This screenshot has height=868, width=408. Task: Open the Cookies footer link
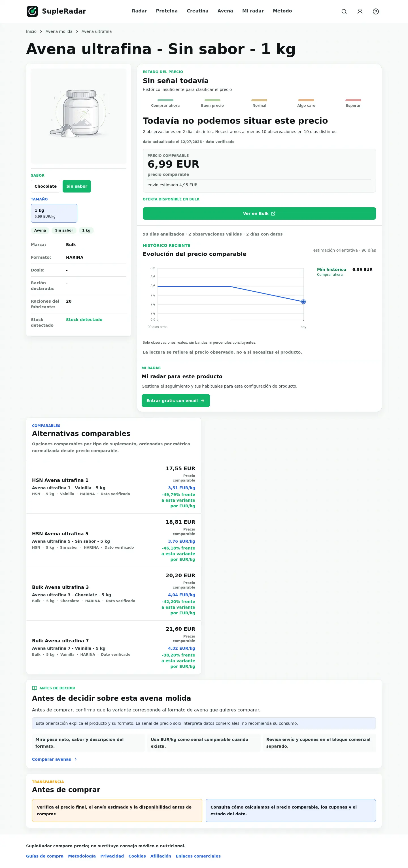[137, 856]
